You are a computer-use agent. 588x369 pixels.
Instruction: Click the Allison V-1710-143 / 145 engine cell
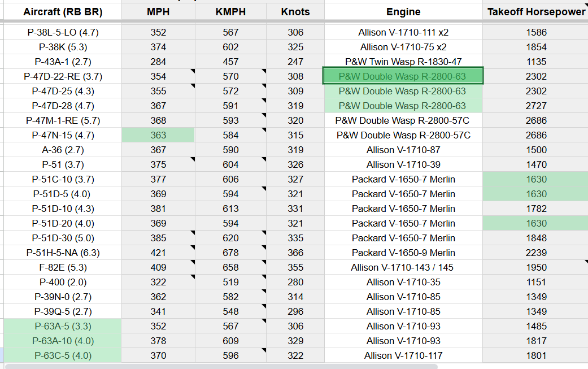pyautogui.click(x=403, y=267)
